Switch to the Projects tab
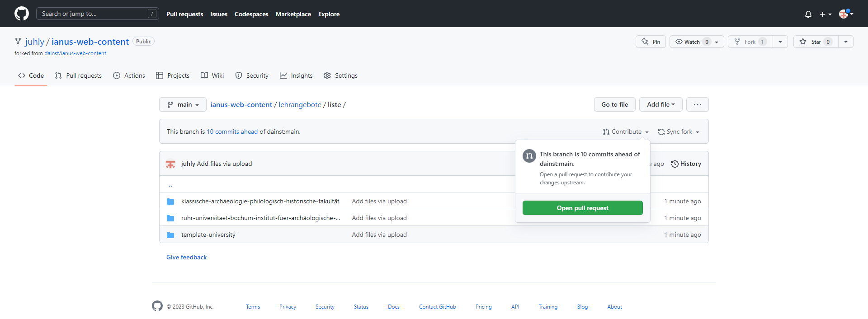 [173, 75]
